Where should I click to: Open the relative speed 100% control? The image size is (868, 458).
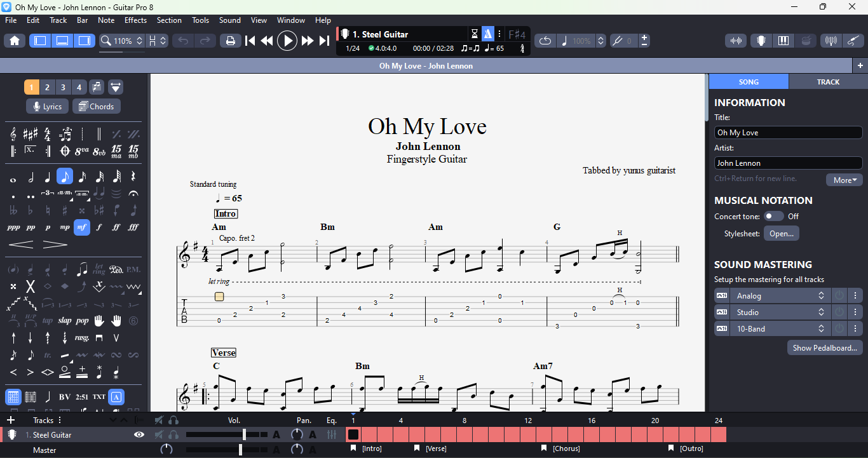click(x=581, y=41)
